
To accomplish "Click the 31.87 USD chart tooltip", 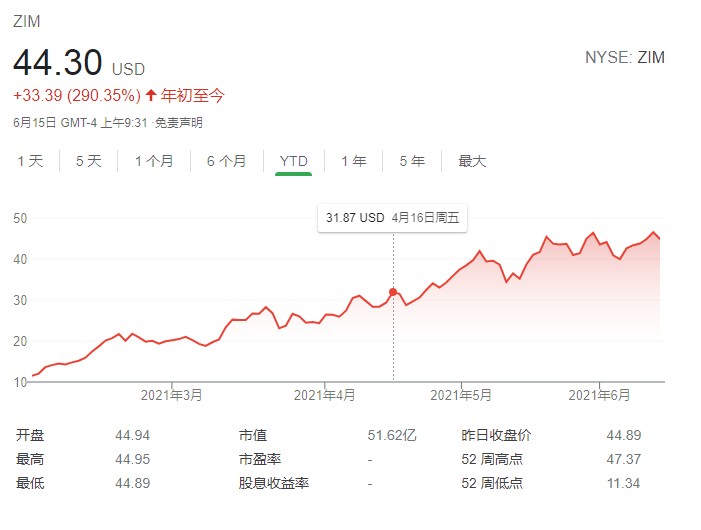I will click(393, 218).
